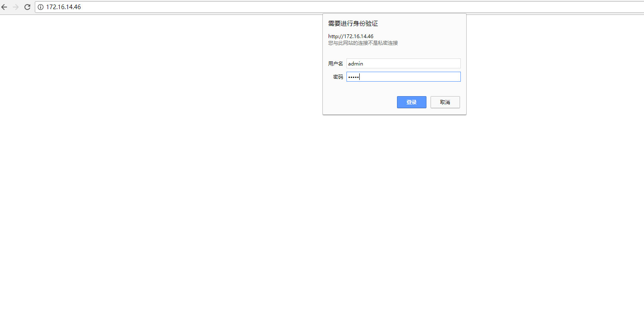Click the browser back arrow
This screenshot has width=644, height=327.
coord(5,7)
